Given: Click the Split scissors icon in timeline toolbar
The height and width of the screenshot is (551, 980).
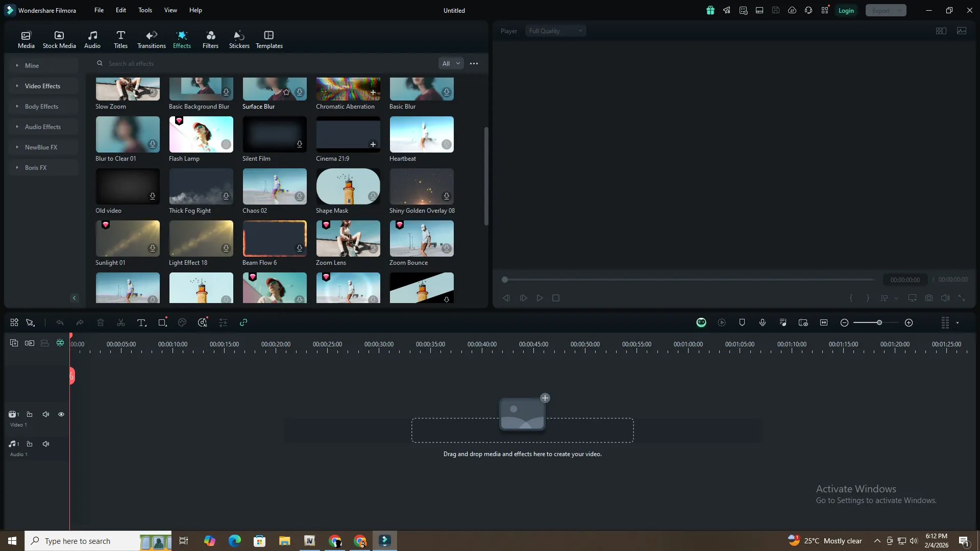Looking at the screenshot, I should click(x=121, y=323).
